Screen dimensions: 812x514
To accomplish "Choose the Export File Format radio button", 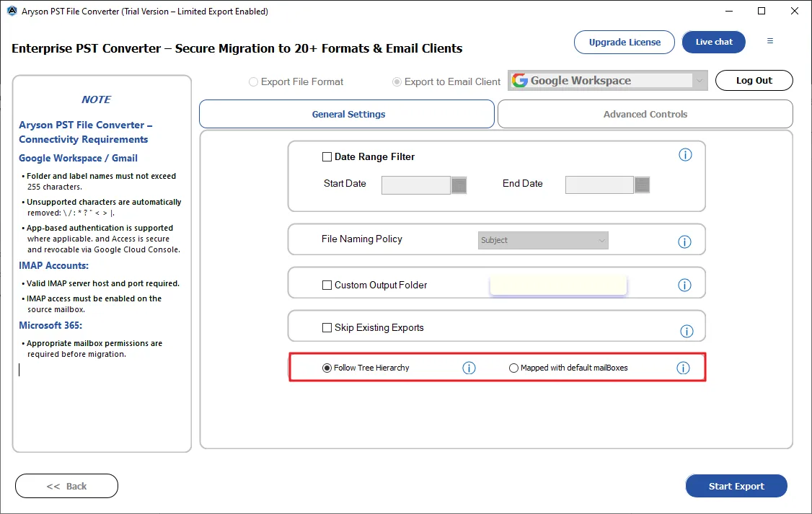I will tap(253, 81).
